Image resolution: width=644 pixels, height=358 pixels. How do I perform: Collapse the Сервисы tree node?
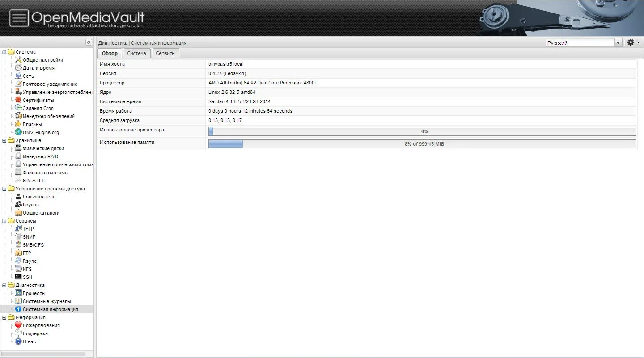point(4,221)
